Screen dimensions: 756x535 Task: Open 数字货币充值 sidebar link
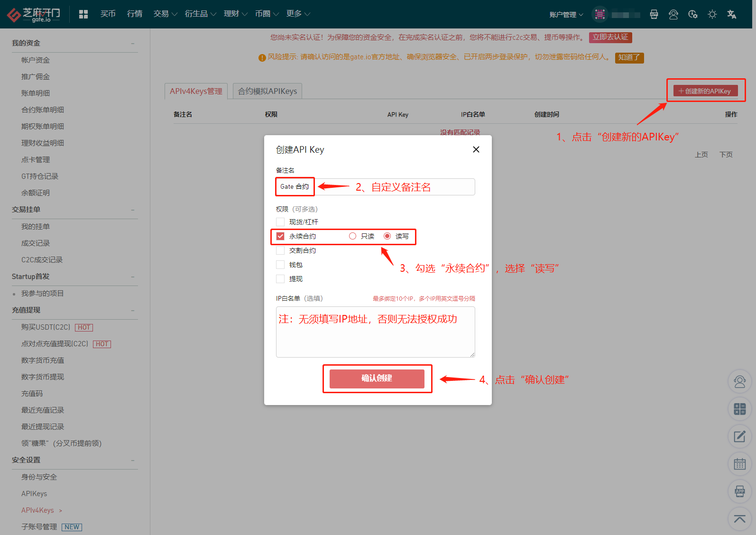tap(43, 360)
